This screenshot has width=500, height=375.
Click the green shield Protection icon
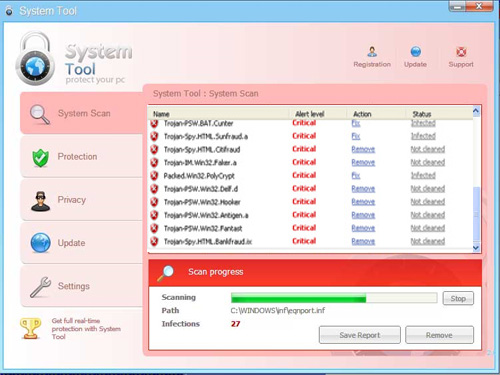41,157
